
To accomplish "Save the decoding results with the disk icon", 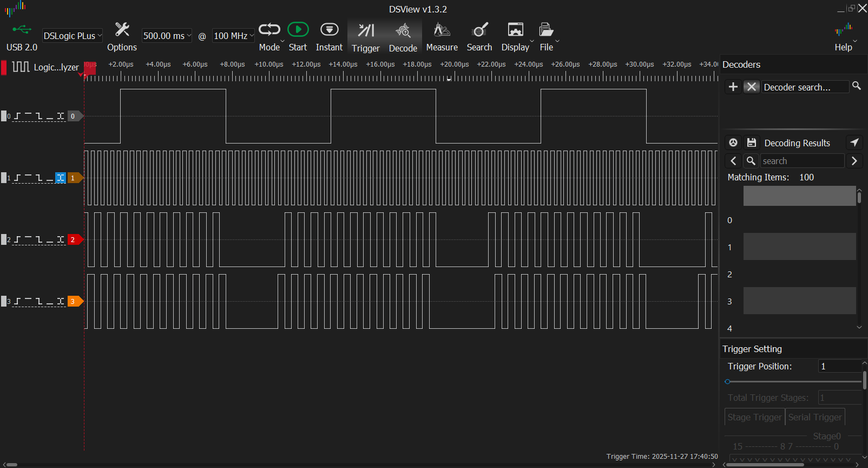I will [x=752, y=143].
